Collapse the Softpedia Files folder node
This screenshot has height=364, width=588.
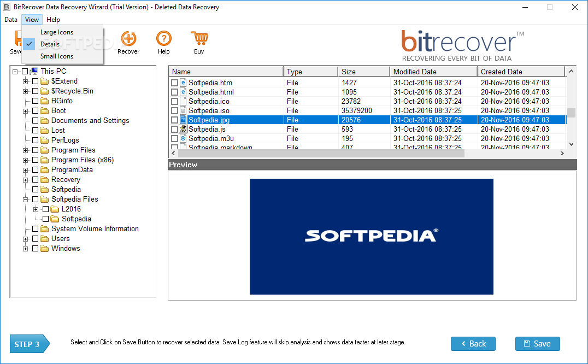click(25, 199)
